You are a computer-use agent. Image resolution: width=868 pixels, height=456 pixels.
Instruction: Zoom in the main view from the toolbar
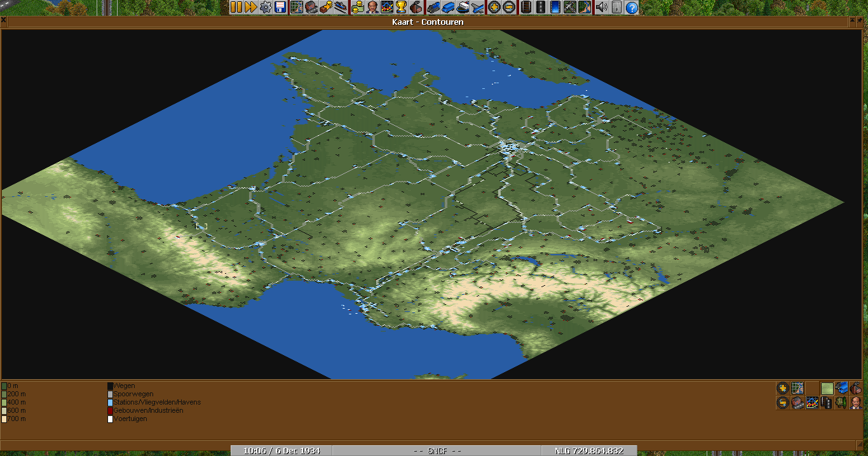(x=494, y=7)
